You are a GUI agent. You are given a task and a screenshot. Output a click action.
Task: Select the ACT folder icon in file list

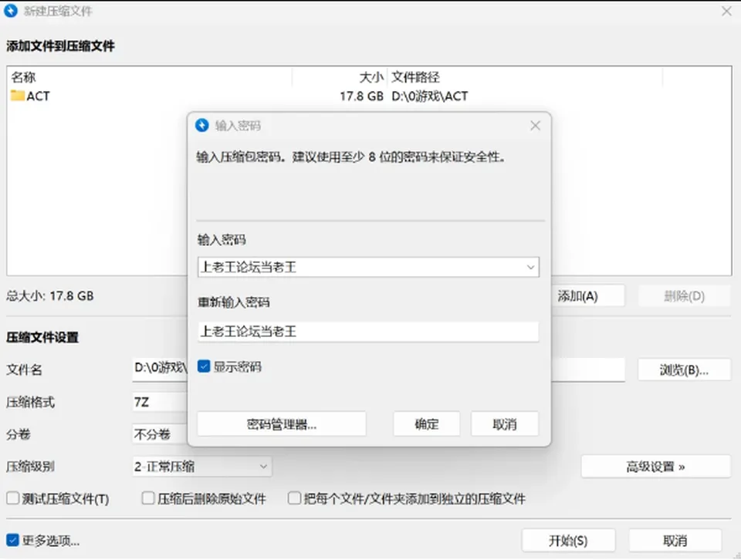coord(18,96)
